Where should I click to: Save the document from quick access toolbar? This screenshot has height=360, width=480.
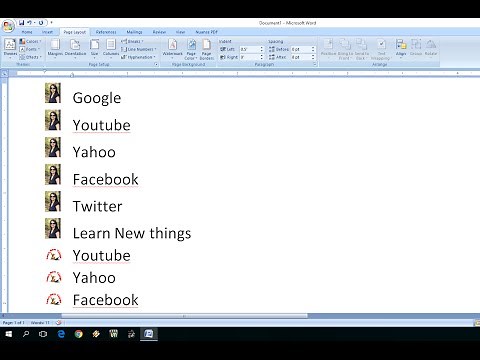21,23
